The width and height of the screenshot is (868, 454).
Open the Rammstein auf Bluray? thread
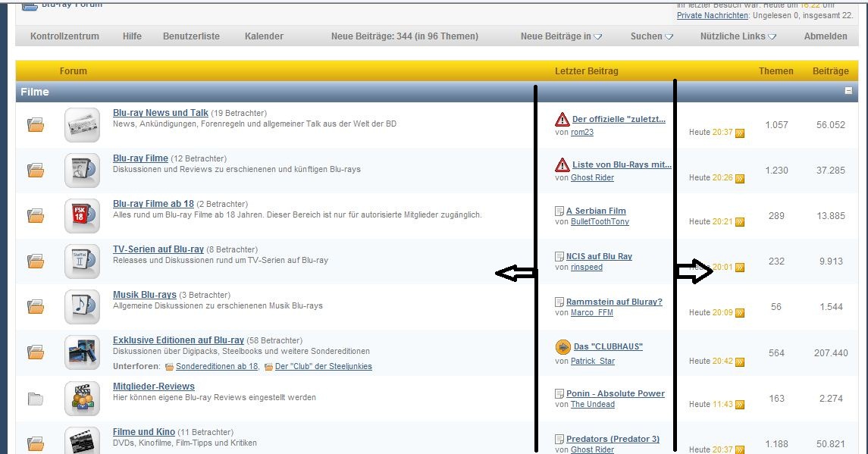click(x=613, y=302)
